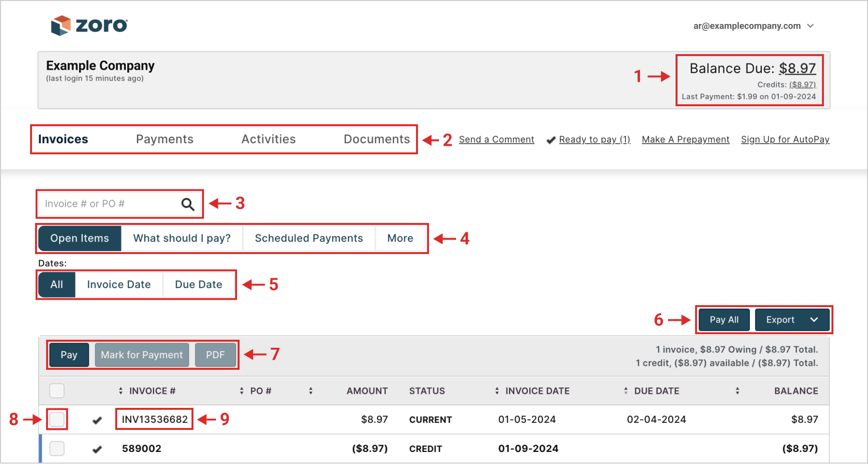Tick the select-all checkbox in the table header
This screenshot has width=868, height=464.
coord(57,391)
